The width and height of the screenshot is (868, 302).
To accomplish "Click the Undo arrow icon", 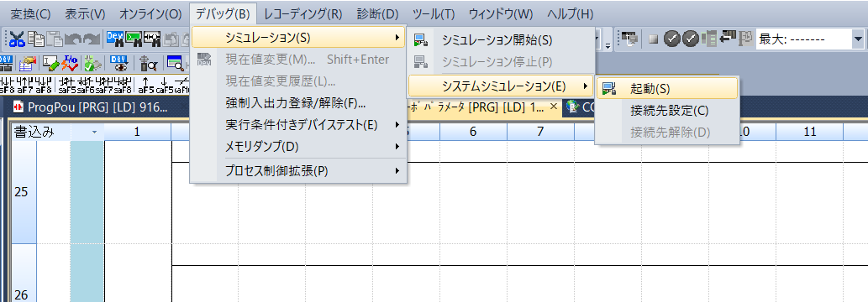I will point(73,39).
